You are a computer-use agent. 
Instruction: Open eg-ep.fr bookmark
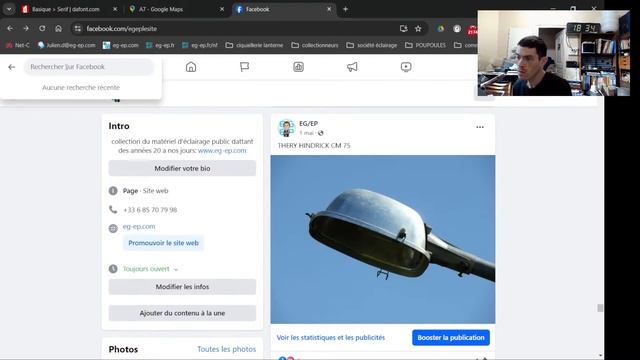pyautogui.click(x=160, y=45)
